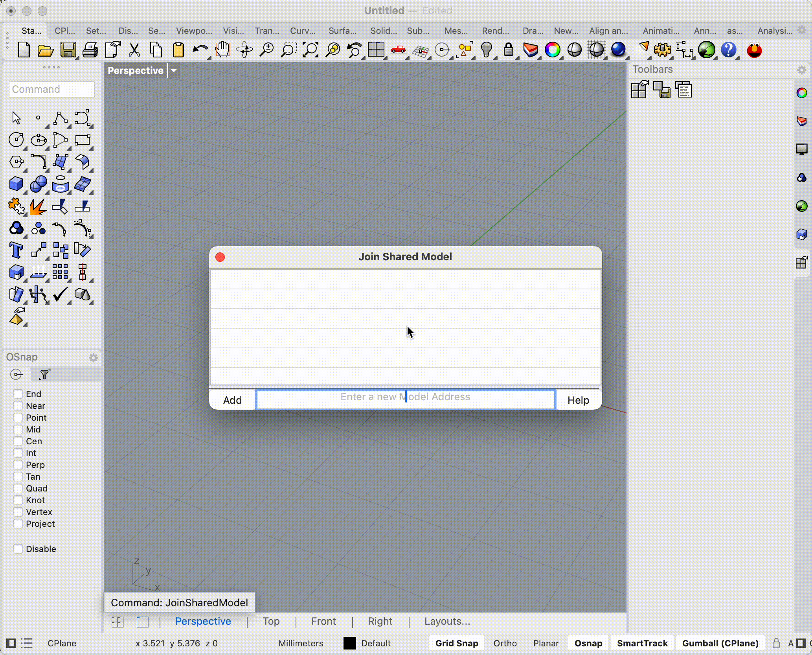This screenshot has width=812, height=655.
Task: Enable the End object snap checkbox
Action: click(17, 394)
